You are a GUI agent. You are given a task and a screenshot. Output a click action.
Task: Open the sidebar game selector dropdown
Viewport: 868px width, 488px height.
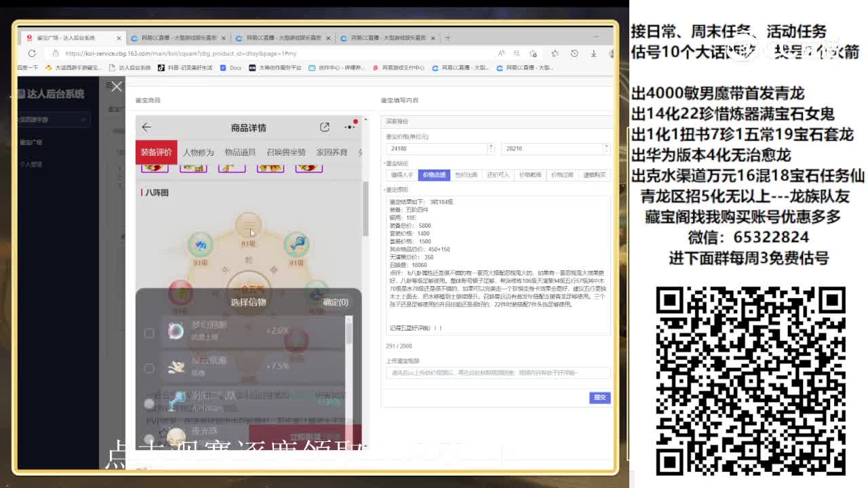tap(53, 119)
